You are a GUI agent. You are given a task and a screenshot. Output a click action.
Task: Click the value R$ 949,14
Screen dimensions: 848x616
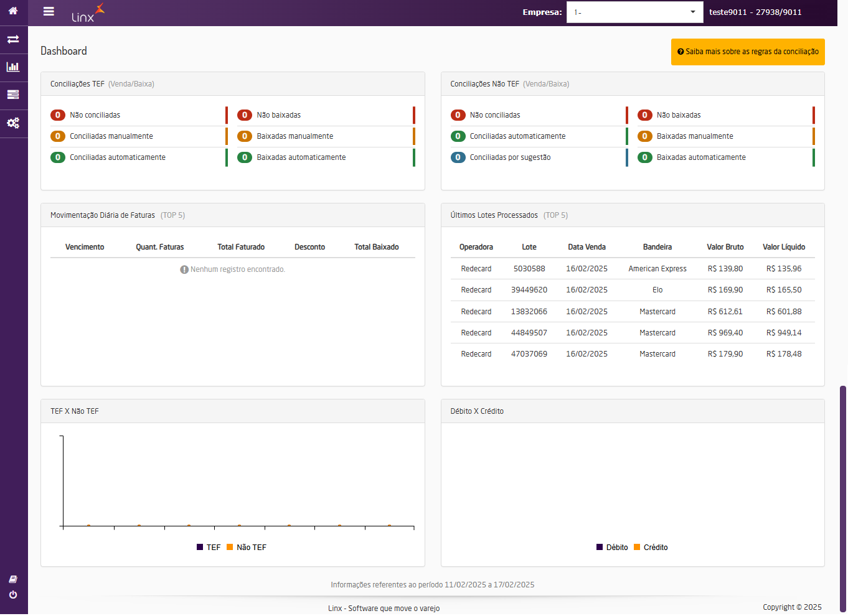coord(784,333)
